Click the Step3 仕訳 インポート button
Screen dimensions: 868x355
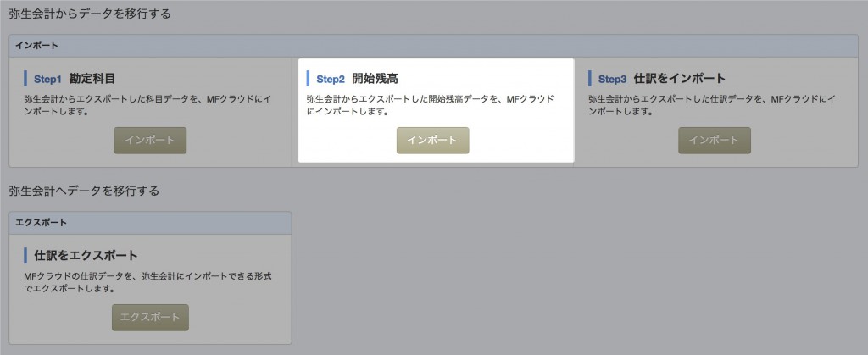tap(714, 141)
